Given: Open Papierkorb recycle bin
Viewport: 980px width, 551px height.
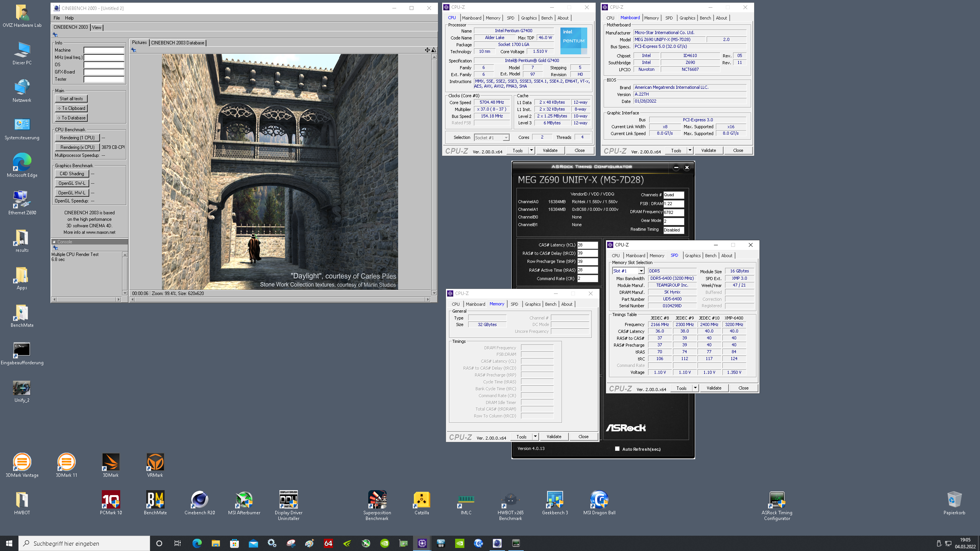Looking at the screenshot, I should coord(954,503).
